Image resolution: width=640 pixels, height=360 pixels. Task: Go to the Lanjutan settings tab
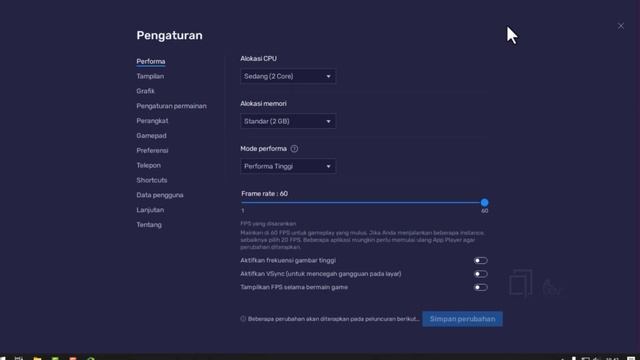click(150, 210)
